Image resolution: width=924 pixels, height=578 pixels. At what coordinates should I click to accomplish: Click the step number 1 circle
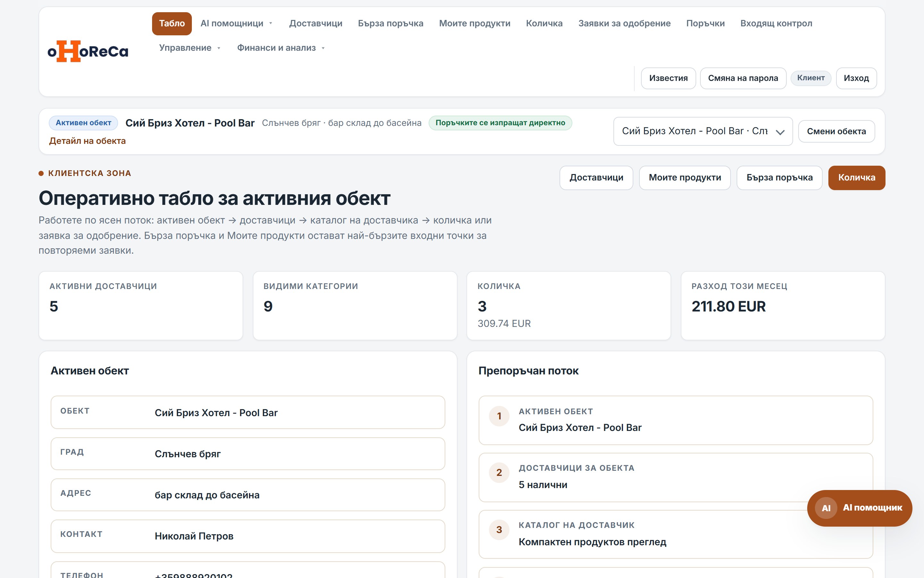[x=499, y=416]
